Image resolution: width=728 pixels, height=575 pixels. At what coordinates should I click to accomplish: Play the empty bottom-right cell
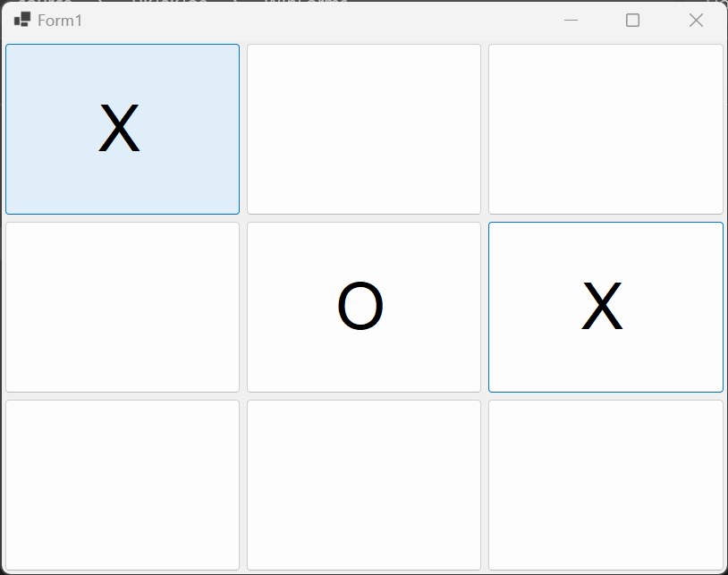pyautogui.click(x=605, y=485)
